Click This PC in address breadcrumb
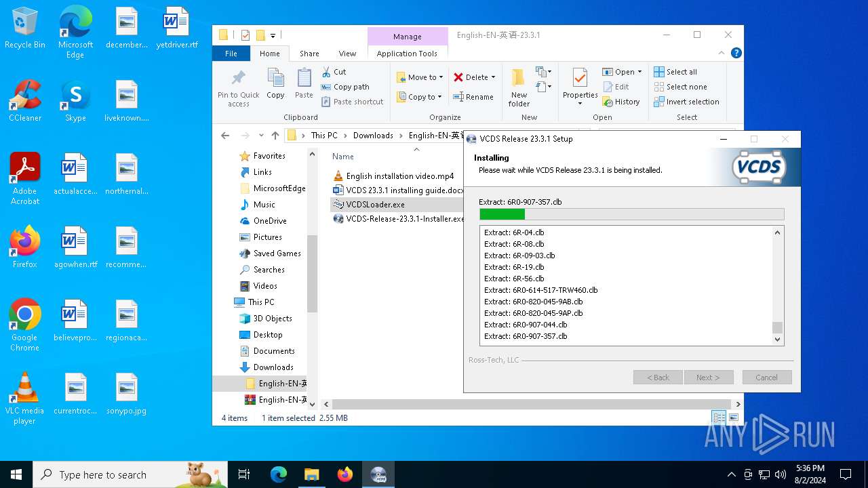This screenshot has height=488, width=868. pyautogui.click(x=324, y=136)
